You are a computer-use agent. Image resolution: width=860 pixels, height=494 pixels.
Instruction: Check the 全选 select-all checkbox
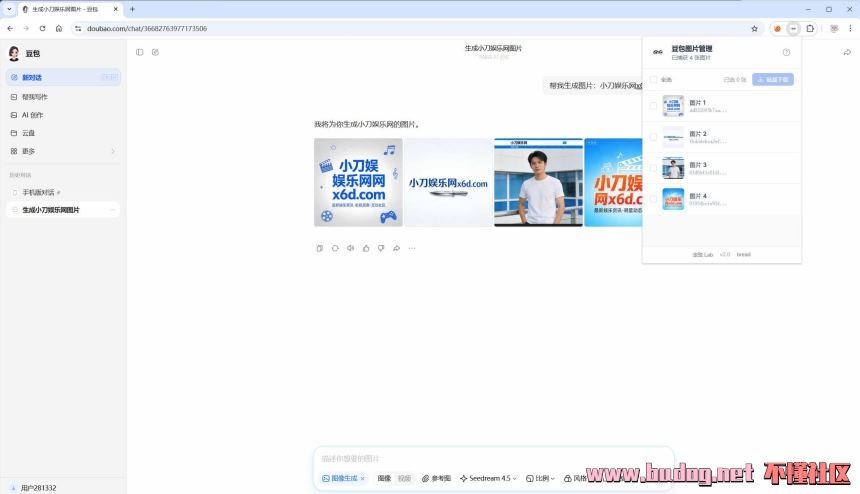pyautogui.click(x=653, y=80)
